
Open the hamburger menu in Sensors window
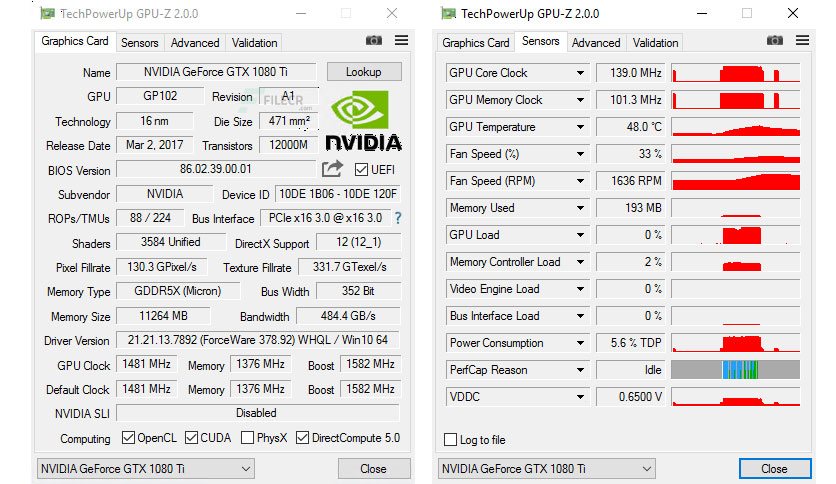pos(802,40)
